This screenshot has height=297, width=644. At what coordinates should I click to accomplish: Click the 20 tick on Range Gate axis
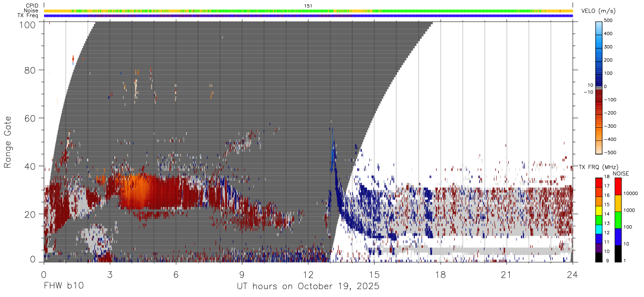(30, 214)
